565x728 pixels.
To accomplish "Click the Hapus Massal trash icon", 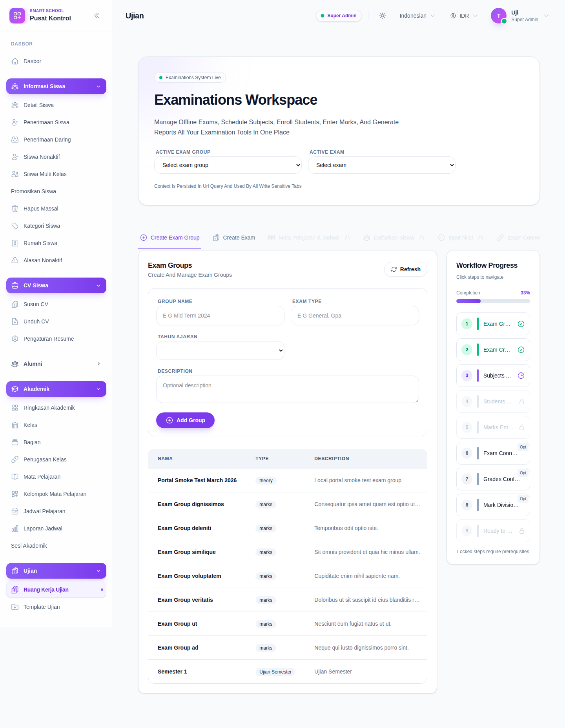I will 15,209.
